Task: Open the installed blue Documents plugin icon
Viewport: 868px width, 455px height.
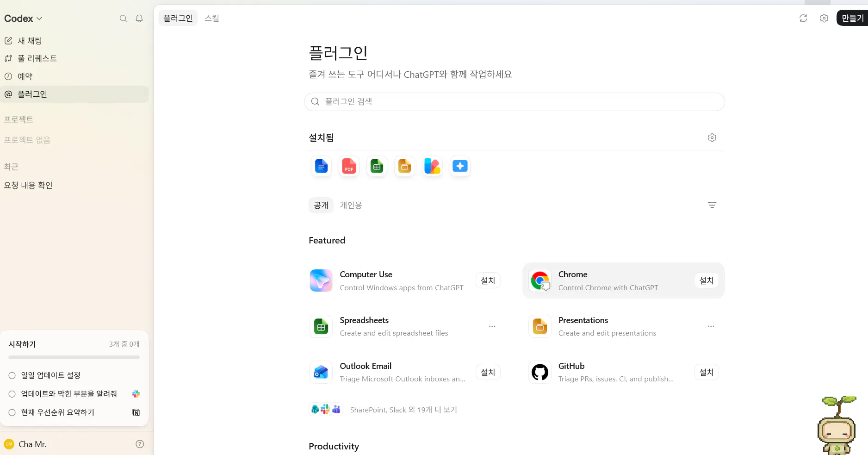Action: coord(321,166)
